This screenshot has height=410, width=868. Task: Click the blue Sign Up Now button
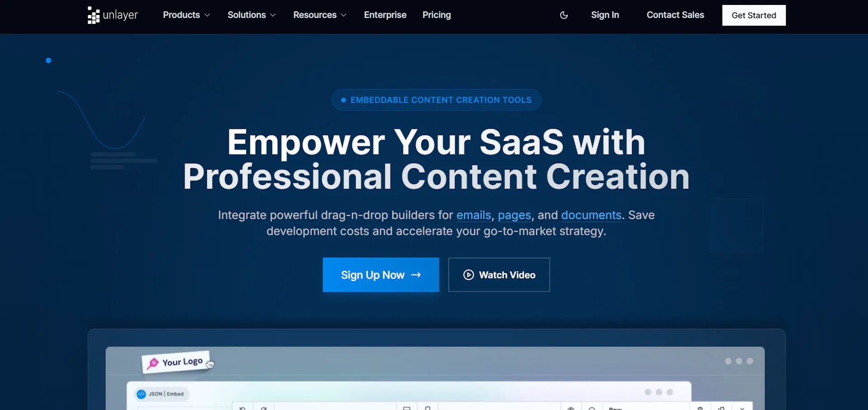pos(381,275)
